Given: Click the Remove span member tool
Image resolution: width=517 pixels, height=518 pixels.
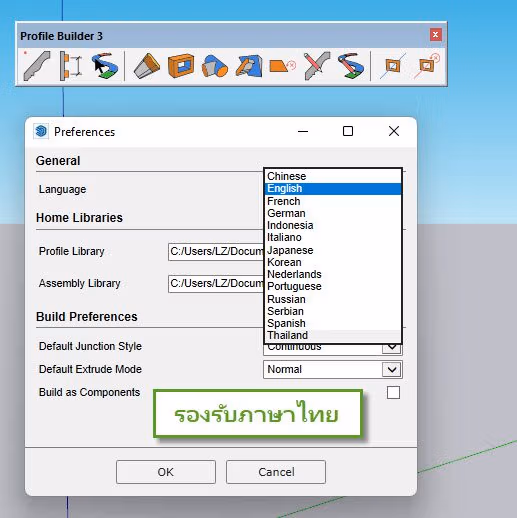Looking at the screenshot, I should [x=427, y=66].
